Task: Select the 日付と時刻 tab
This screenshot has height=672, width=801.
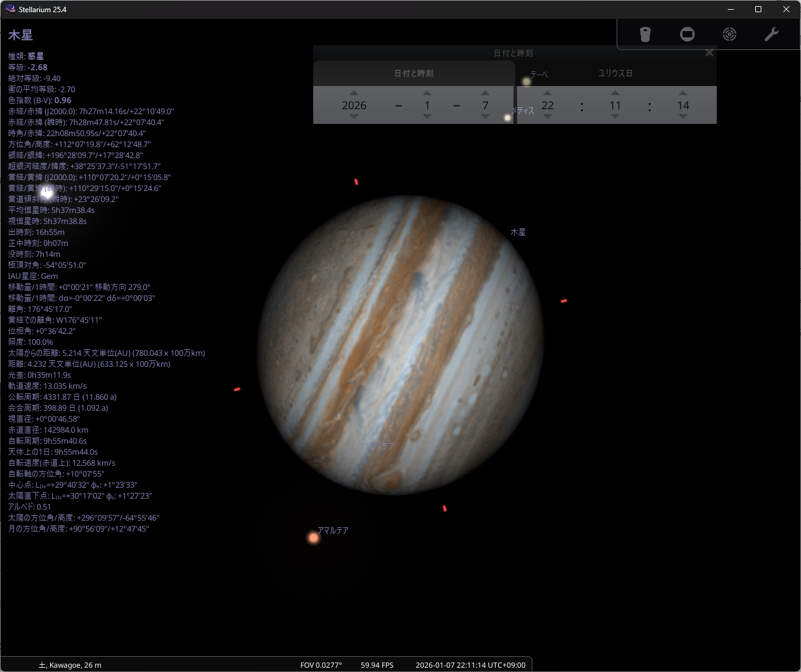Action: [x=413, y=73]
